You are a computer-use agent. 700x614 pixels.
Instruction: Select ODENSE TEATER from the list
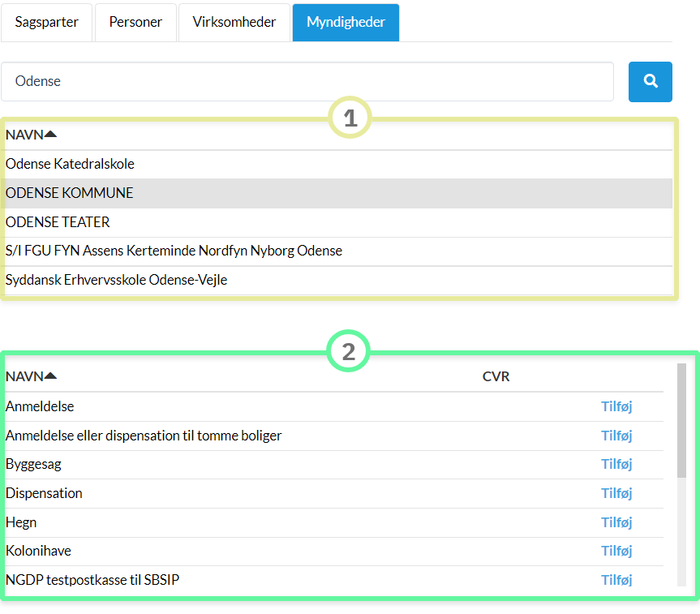[58, 221]
